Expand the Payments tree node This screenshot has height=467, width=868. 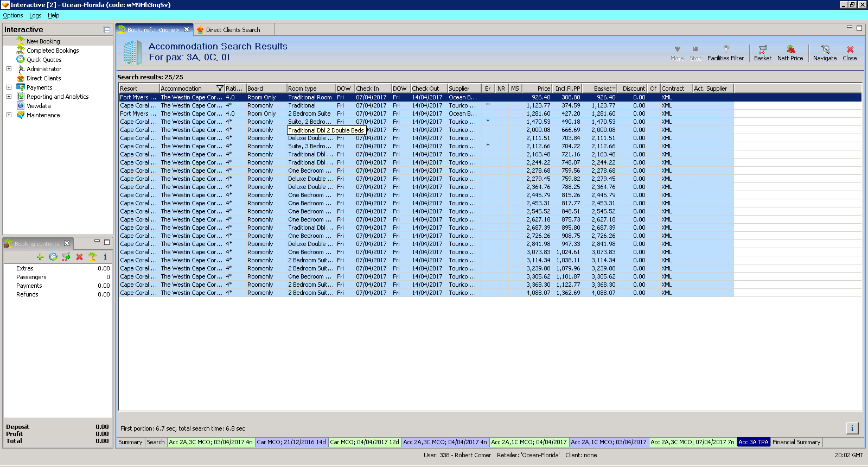[9, 87]
